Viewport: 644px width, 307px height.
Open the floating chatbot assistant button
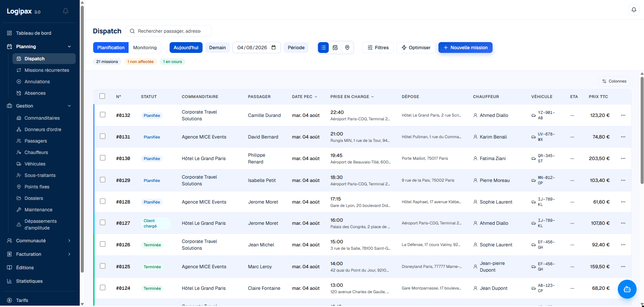coord(627,289)
